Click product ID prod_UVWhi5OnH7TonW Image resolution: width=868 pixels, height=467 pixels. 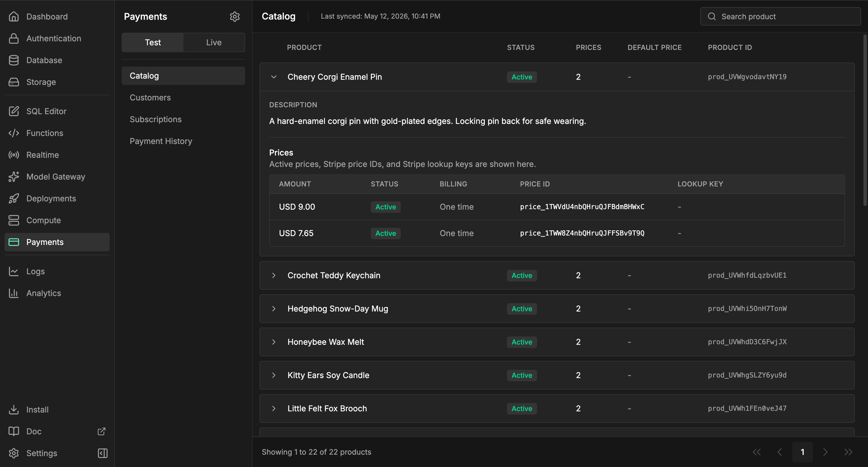point(747,309)
